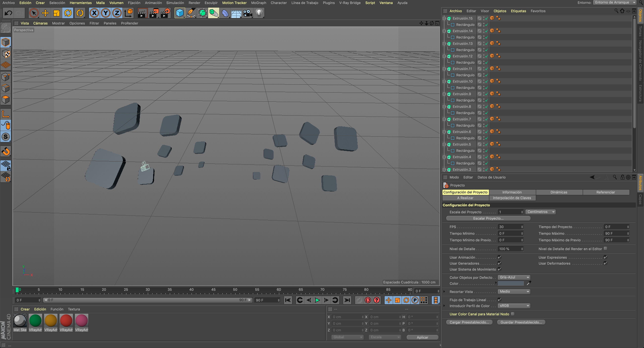Add a Cube primitive object
The width and height of the screenshot is (644, 348).
click(x=179, y=13)
